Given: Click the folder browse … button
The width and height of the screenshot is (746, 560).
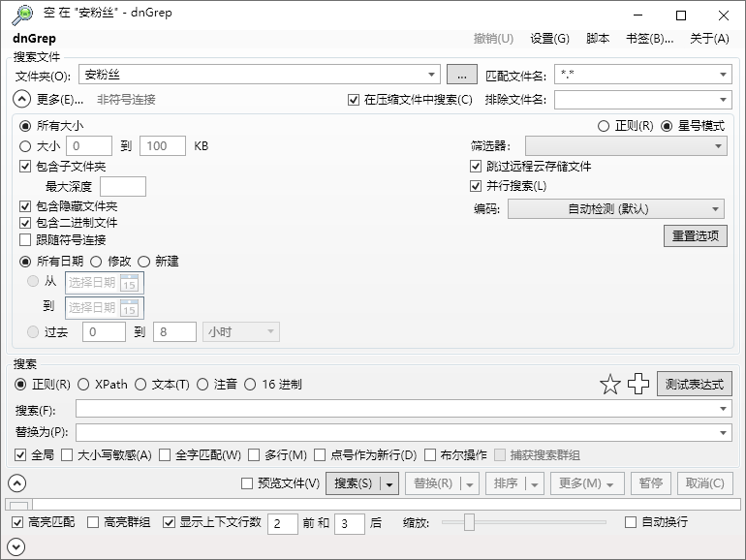Looking at the screenshot, I should point(462,75).
